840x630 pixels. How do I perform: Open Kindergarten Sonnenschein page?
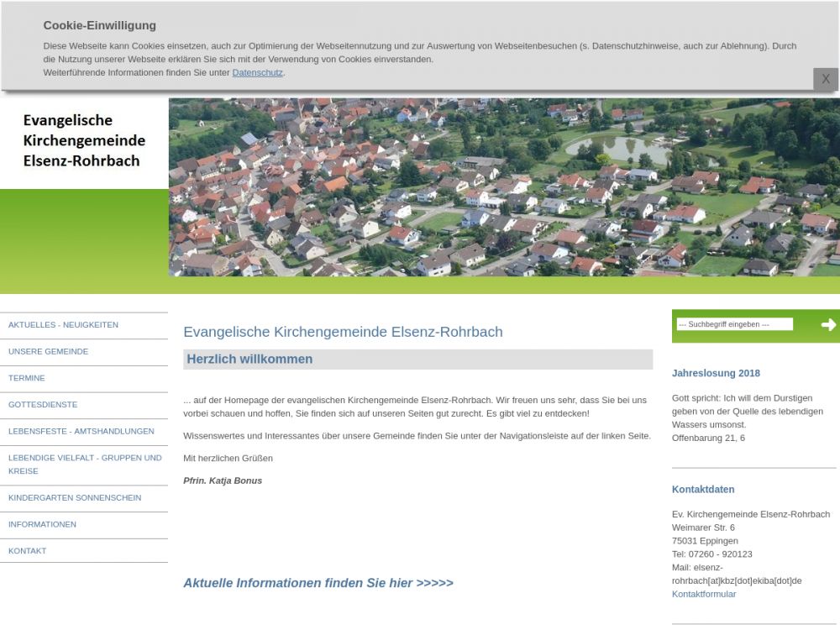(75, 498)
